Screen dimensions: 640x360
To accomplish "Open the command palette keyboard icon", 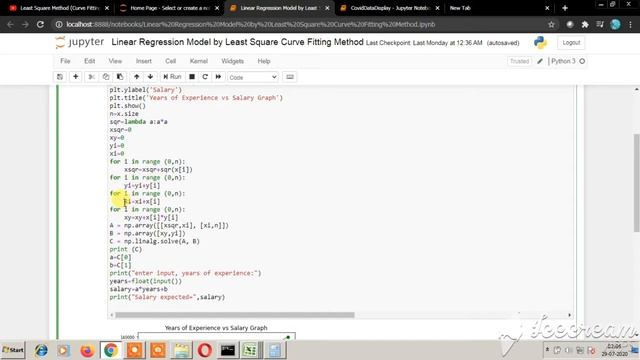I will pos(290,77).
